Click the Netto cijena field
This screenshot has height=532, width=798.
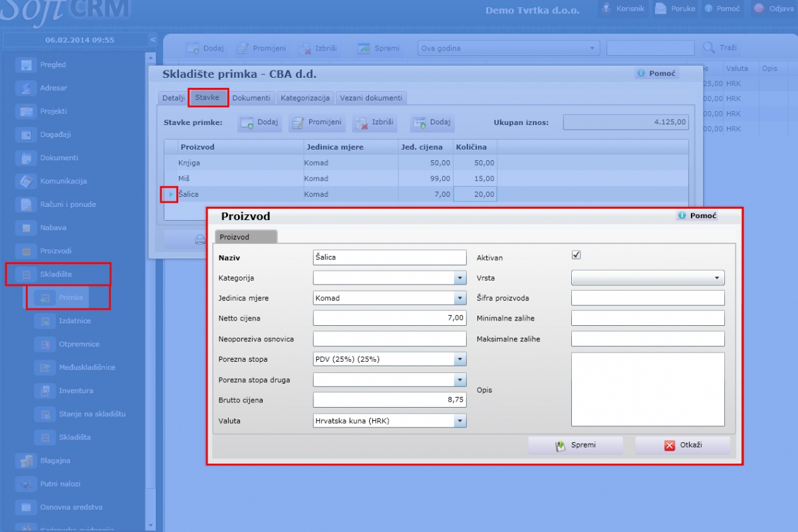tap(390, 319)
